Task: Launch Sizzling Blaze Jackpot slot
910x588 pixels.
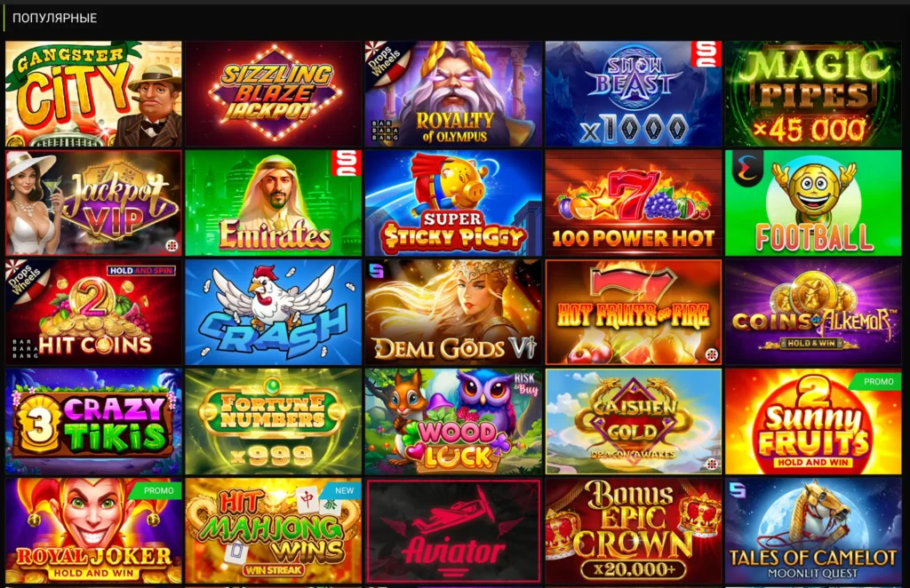Action: pyautogui.click(x=274, y=93)
